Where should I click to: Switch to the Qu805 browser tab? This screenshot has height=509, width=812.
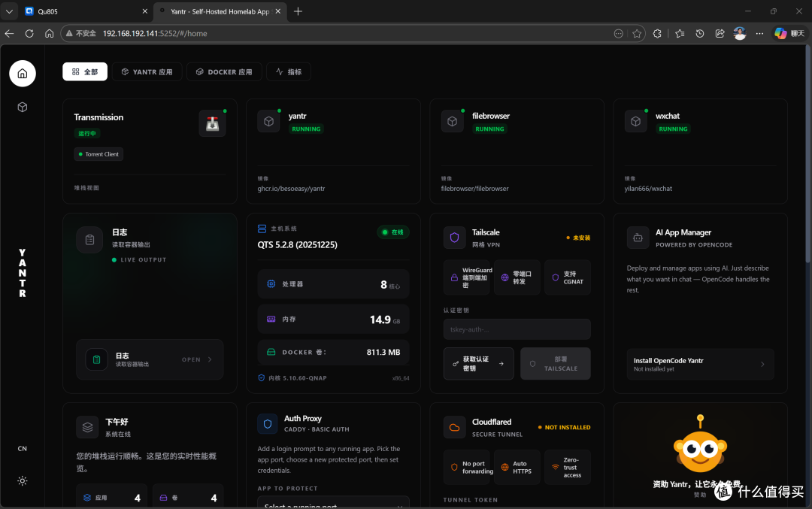point(86,11)
